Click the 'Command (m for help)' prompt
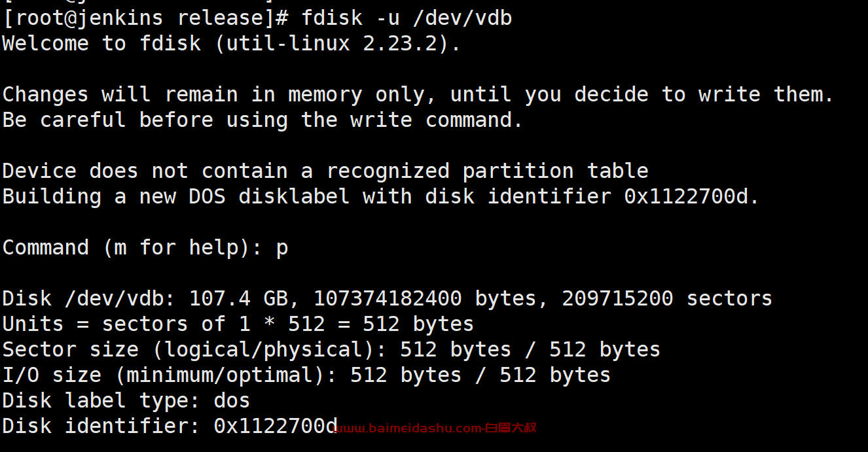 tap(133, 248)
